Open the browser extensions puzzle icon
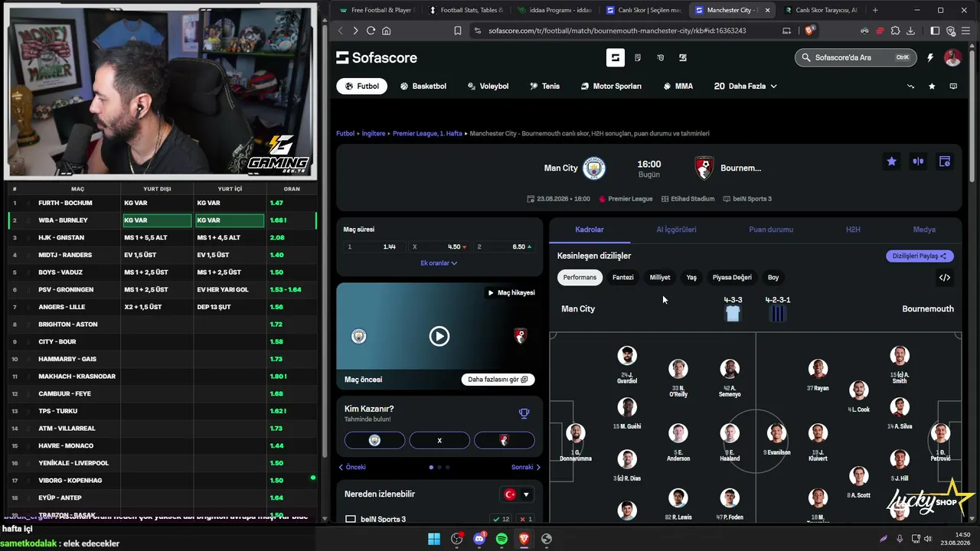This screenshot has width=980, height=551. point(895,31)
